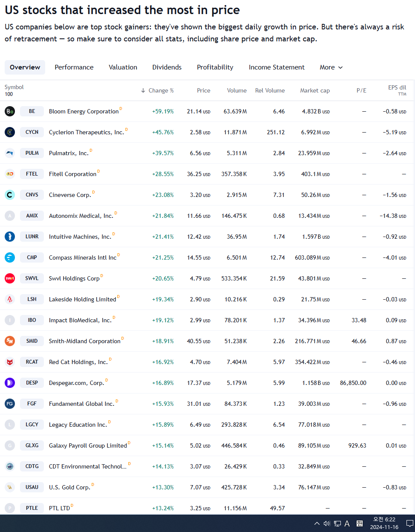Click the Legacy Education logo icon
The height and width of the screenshot is (532, 415).
click(10, 425)
